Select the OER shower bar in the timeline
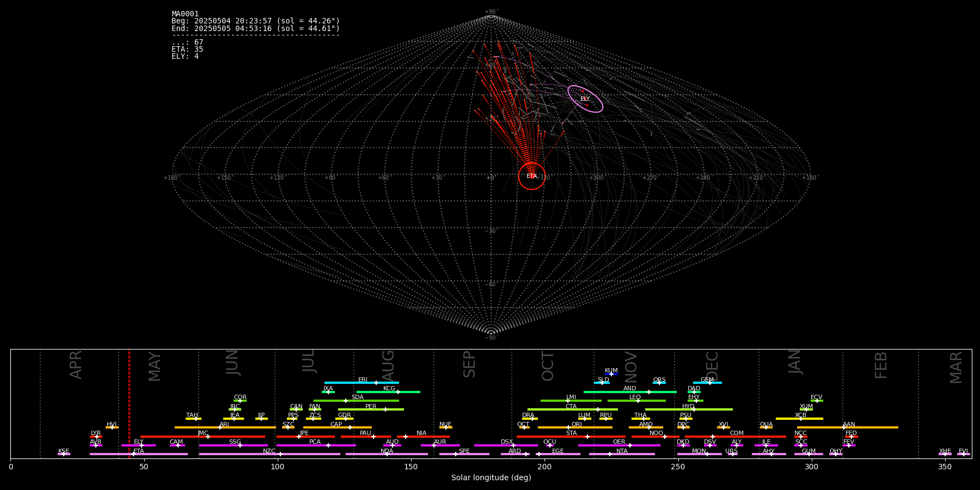 click(619, 445)
